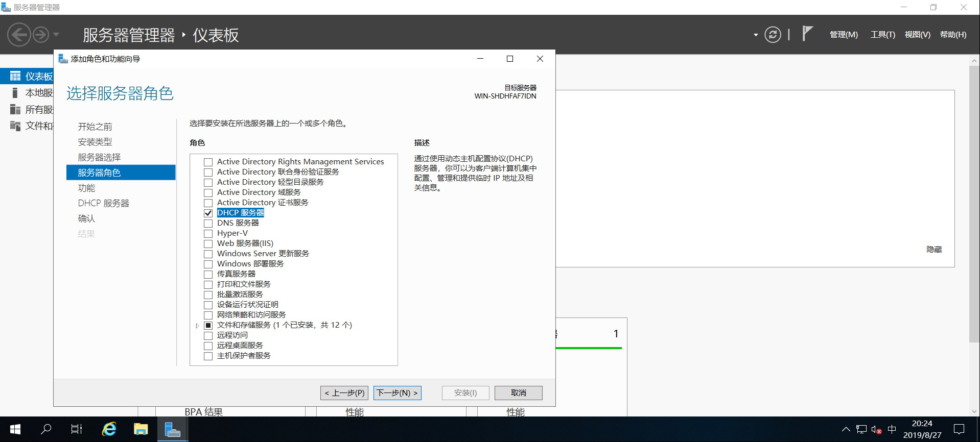Click the scroll up arrow of Server Manager
980x442 pixels.
974,61
